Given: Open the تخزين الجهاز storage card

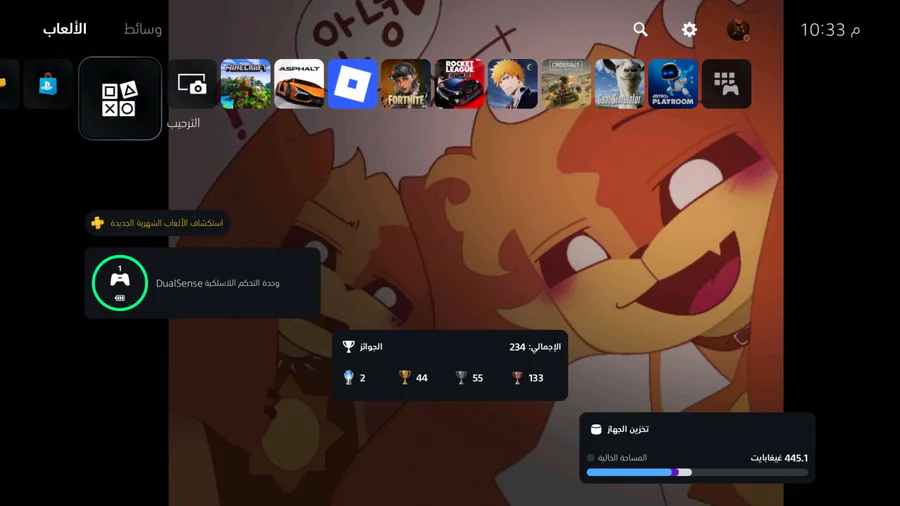Looking at the screenshot, I should (x=697, y=447).
